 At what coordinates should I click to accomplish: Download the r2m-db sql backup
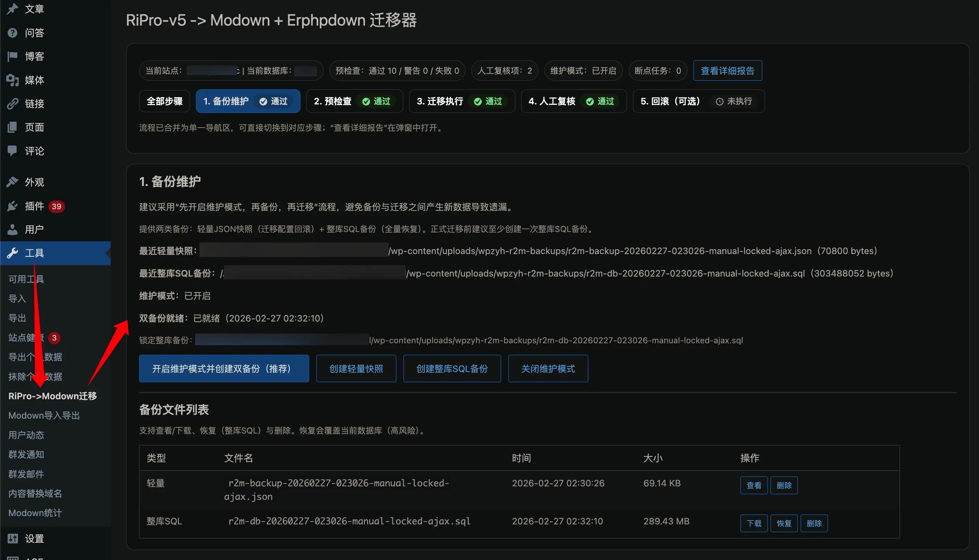754,523
